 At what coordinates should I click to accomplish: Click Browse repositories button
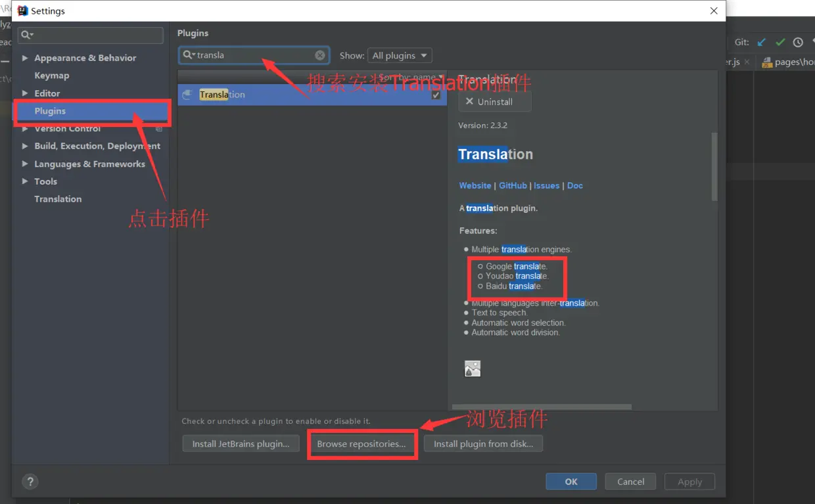pos(361,444)
